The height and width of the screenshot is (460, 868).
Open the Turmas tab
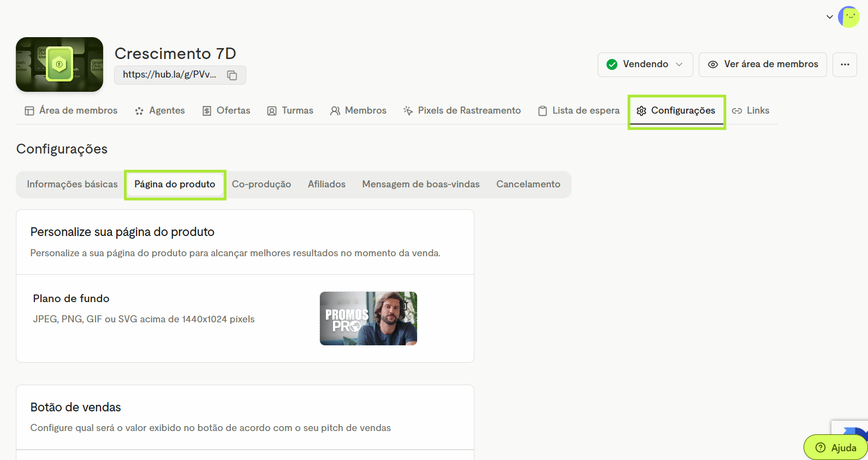click(290, 110)
